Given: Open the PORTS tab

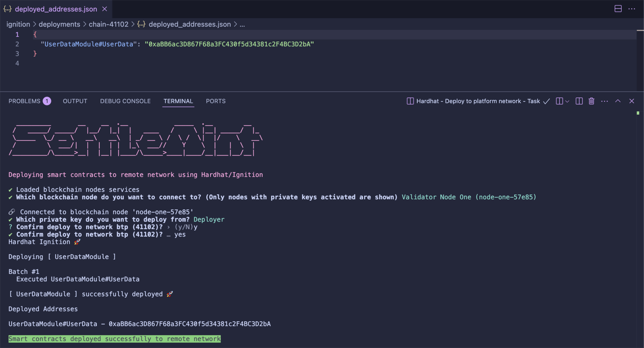Looking at the screenshot, I should click(x=215, y=101).
